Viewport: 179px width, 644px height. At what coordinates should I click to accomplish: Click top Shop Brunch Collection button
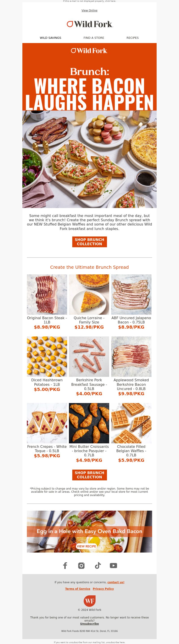click(89, 242)
